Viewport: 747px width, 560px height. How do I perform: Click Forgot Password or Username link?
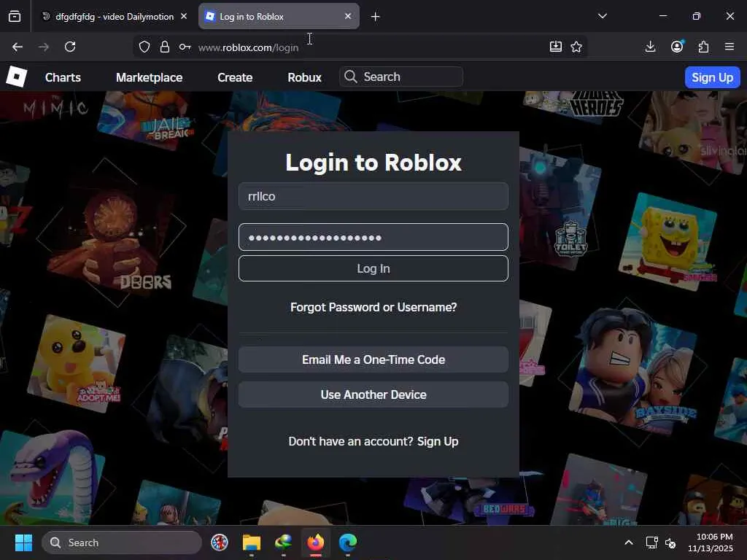pos(373,307)
